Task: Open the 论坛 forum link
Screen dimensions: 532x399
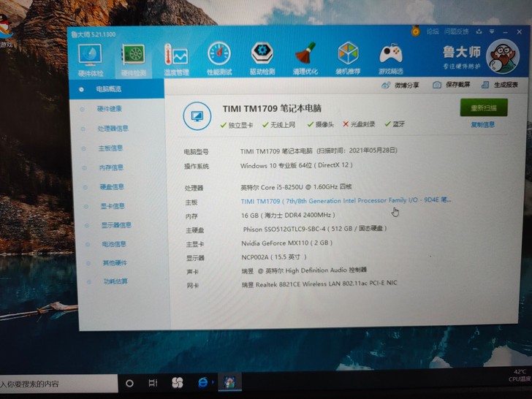Action: pos(433,31)
